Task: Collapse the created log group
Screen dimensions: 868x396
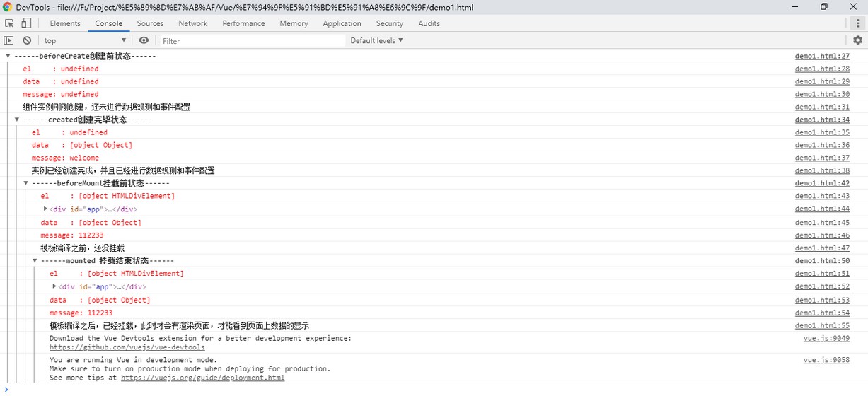Action: click(17, 120)
